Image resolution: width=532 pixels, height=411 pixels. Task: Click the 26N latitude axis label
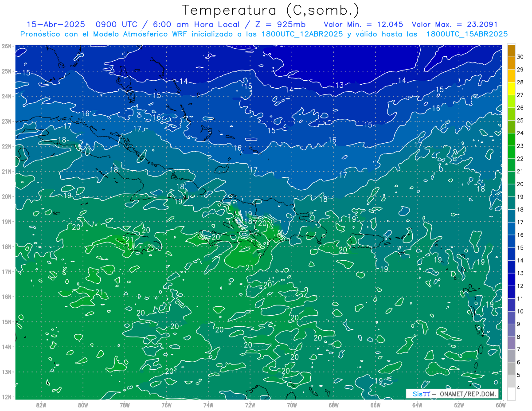[x=7, y=46]
